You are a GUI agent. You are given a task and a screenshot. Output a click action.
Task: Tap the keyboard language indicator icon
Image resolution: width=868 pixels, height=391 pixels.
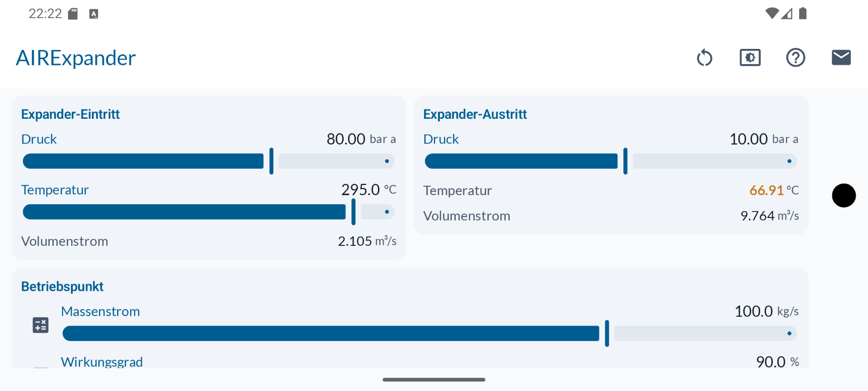coord(94,14)
